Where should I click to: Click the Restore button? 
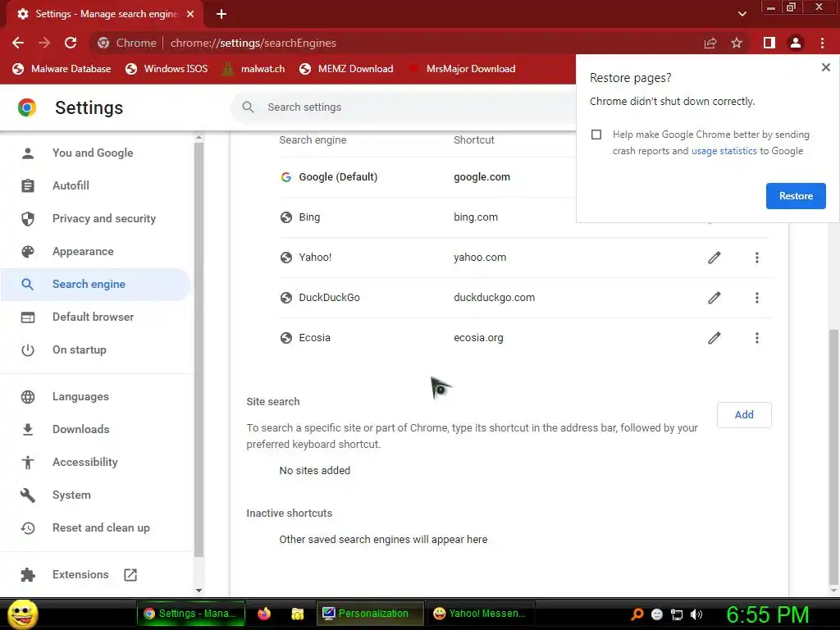click(796, 196)
